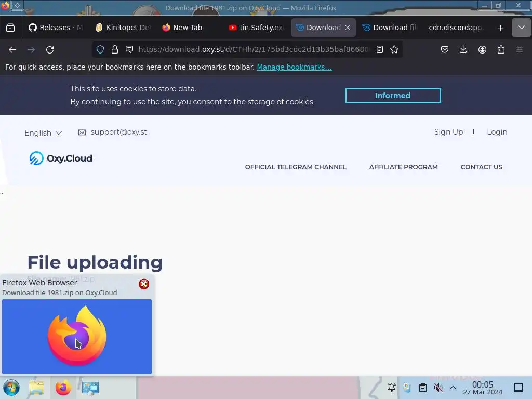Open site permissions icon in address bar
This screenshot has height=399, width=532.
129,49
